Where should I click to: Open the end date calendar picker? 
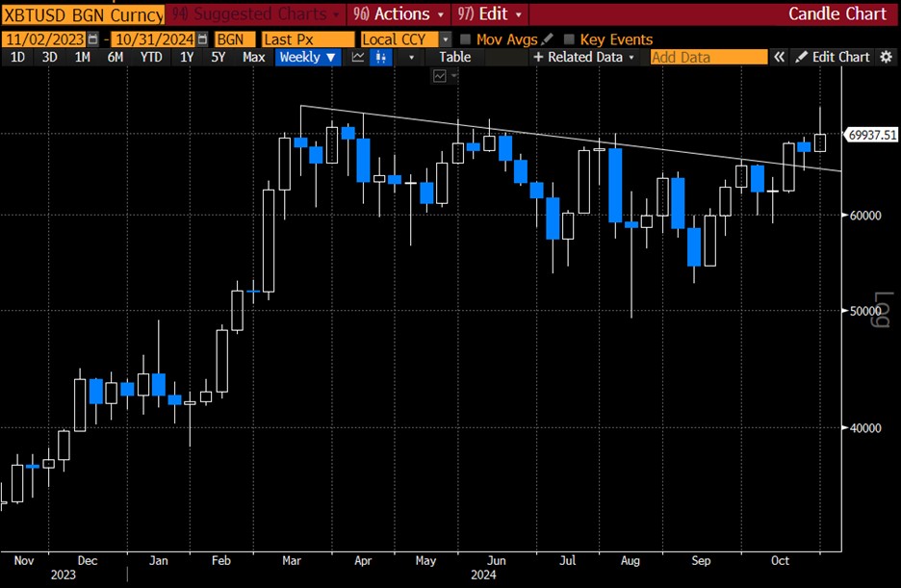[x=202, y=39]
